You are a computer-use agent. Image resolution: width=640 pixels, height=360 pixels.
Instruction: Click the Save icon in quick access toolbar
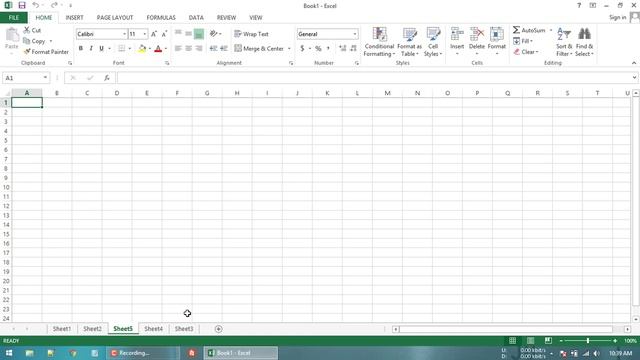(22, 5)
